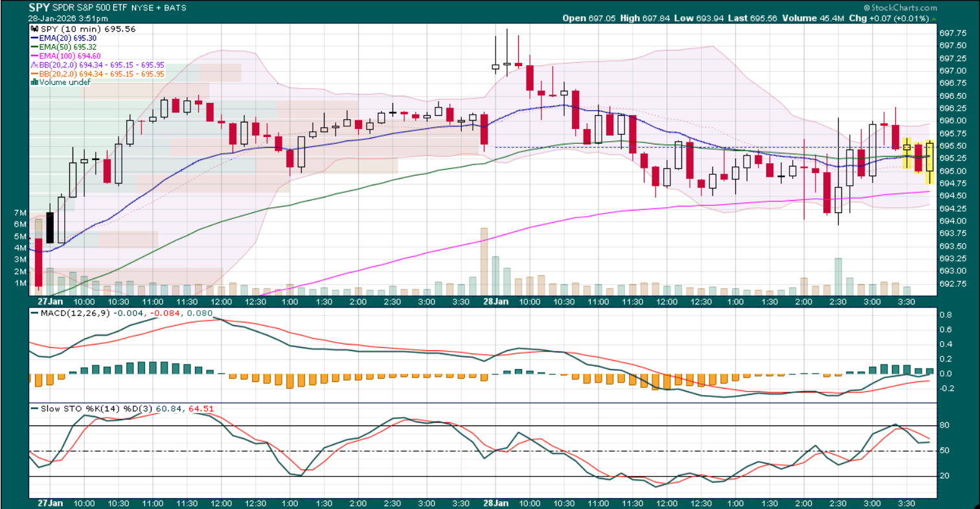
Task: Select the EMA(20) 695.30 legend entry
Action: click(64, 38)
